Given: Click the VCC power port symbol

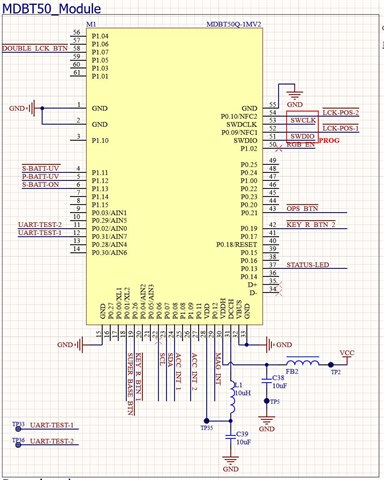Looking at the screenshot, I should [x=347, y=357].
